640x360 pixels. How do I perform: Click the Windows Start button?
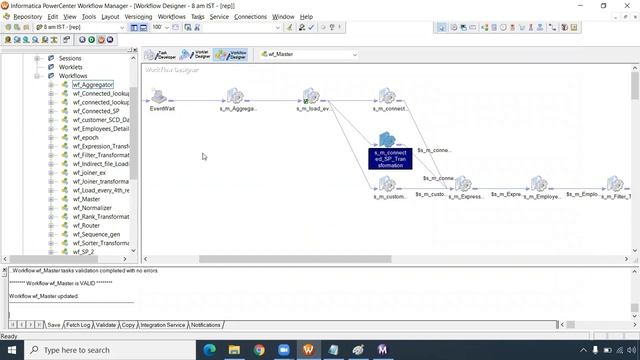point(12,350)
